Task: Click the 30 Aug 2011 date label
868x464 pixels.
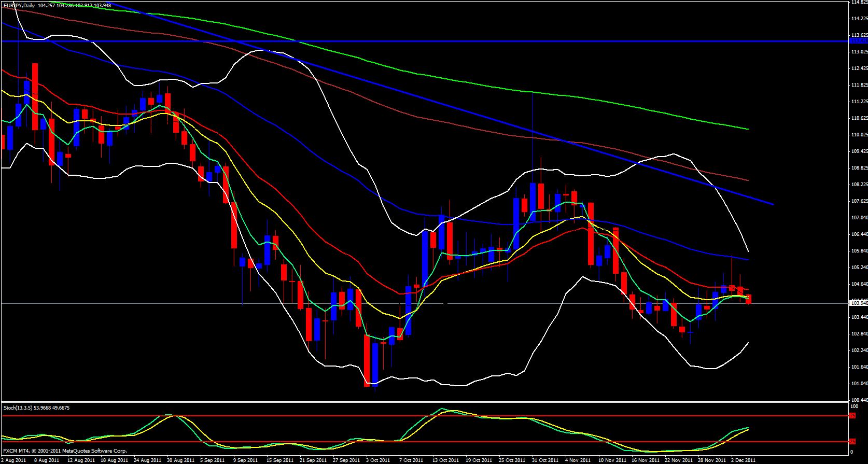Action: click(x=180, y=460)
